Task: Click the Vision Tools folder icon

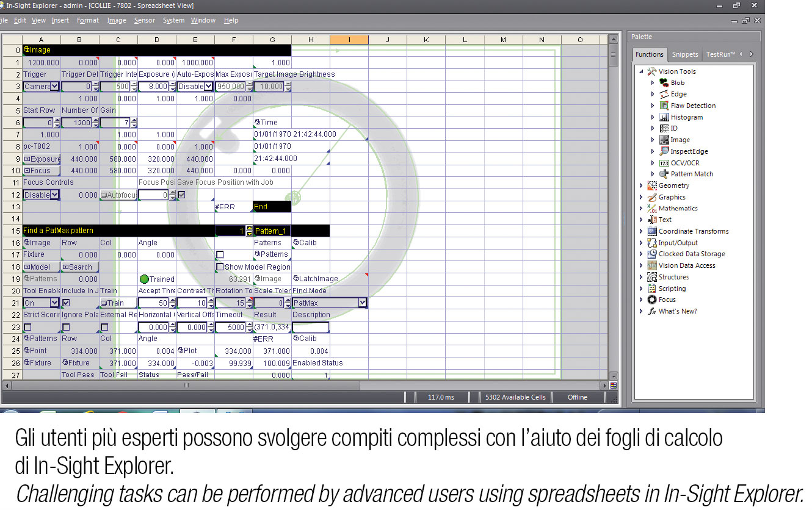Action: pyautogui.click(x=652, y=71)
